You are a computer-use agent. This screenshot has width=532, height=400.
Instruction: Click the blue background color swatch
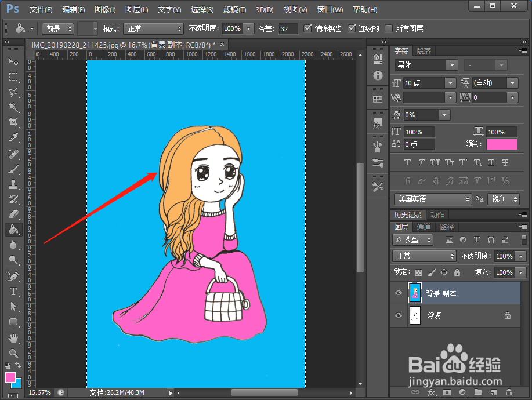[x=17, y=384]
